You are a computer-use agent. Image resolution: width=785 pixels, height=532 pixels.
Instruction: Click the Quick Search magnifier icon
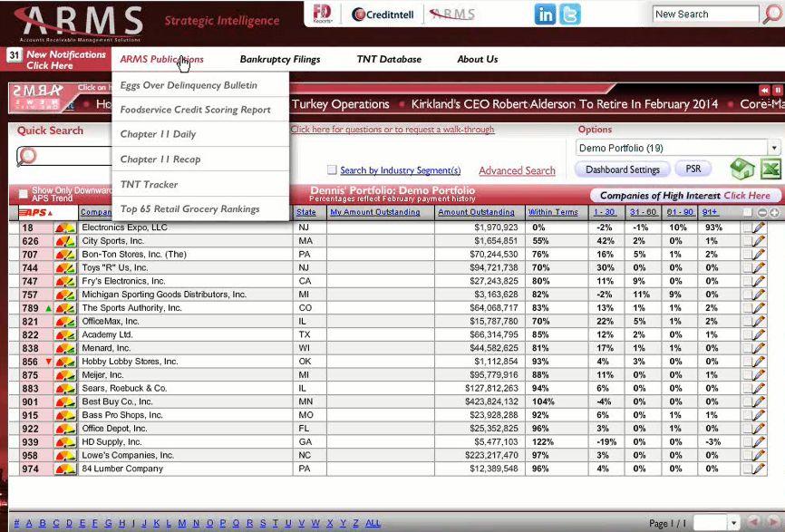(27, 156)
